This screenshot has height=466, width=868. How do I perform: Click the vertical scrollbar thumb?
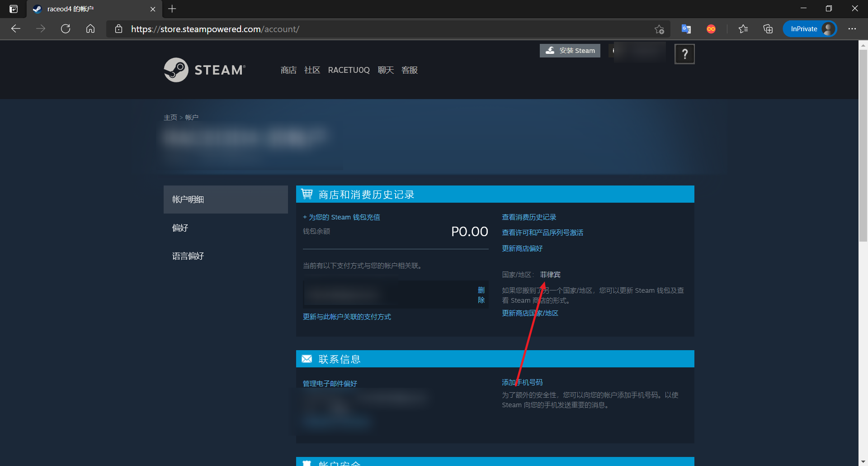pos(863,145)
